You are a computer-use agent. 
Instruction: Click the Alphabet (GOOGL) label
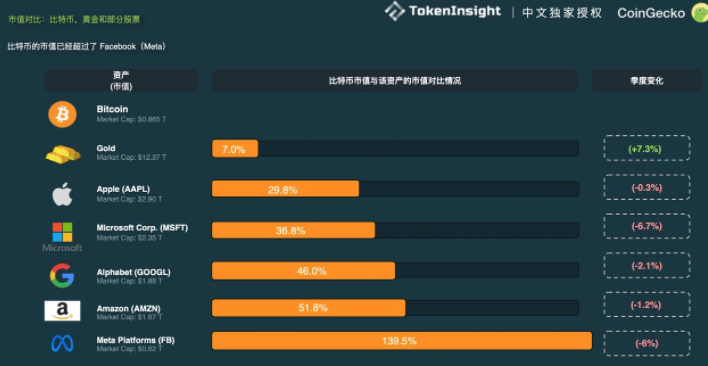[x=134, y=272]
